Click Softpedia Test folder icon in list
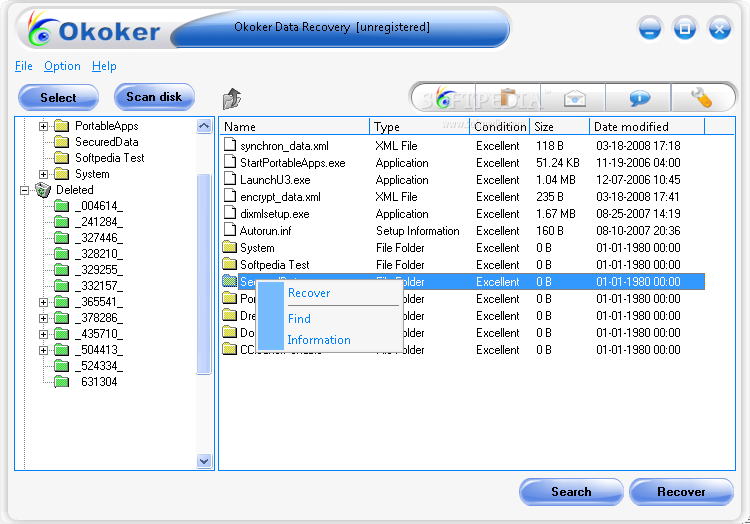The width and height of the screenshot is (750, 524). pos(230,264)
